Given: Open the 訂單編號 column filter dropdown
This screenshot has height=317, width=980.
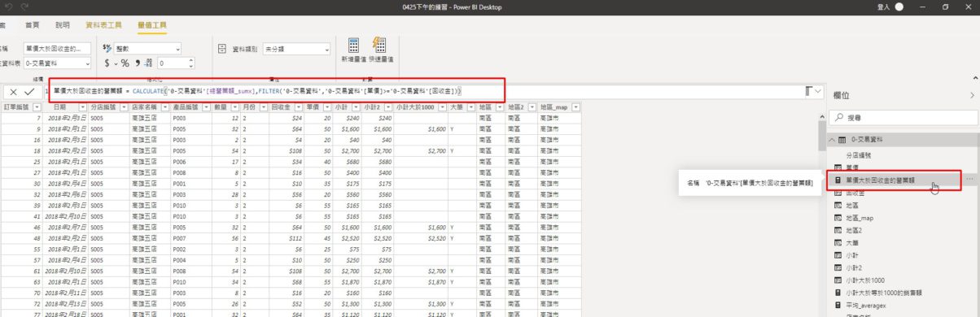Looking at the screenshot, I should [x=36, y=107].
